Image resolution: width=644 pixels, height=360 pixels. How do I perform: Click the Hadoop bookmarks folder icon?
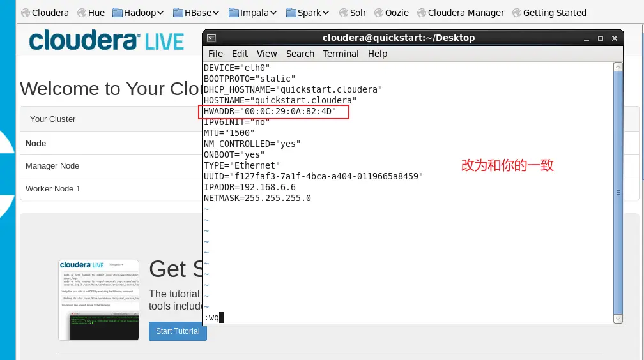pos(118,13)
